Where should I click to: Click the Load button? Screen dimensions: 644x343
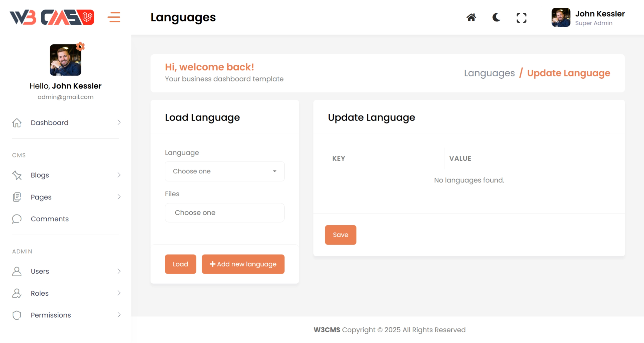point(180,264)
